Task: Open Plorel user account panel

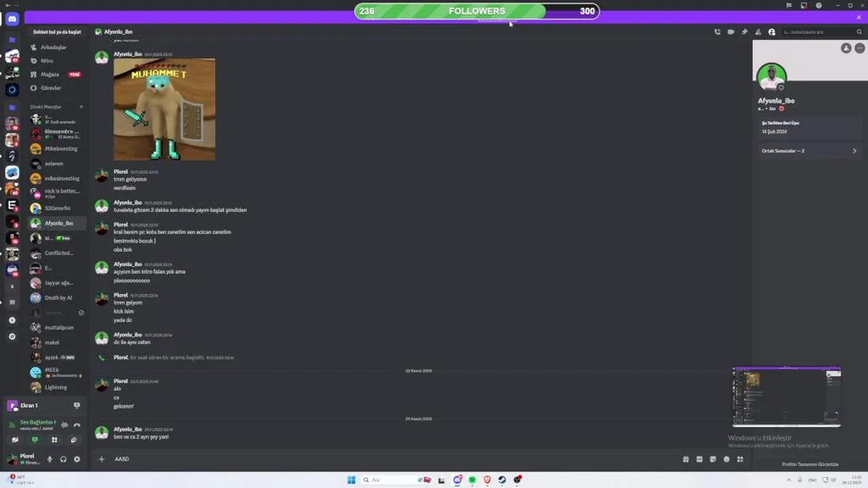Action: click(x=24, y=459)
